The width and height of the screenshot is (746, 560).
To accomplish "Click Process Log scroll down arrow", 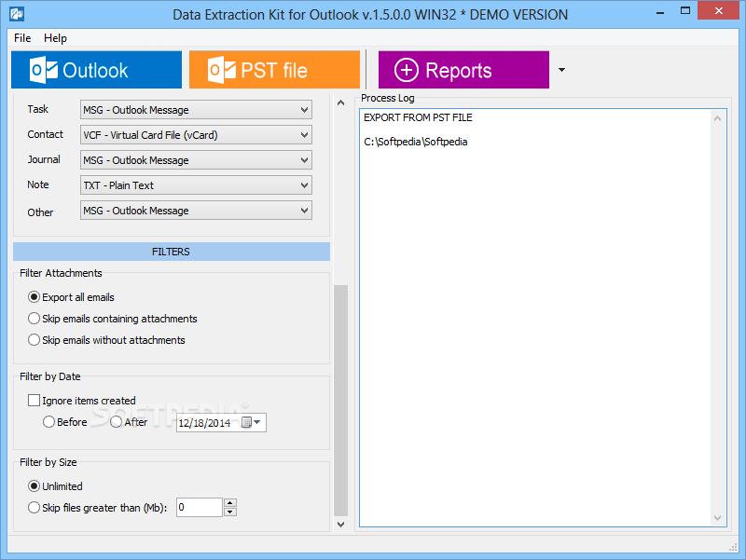I will click(717, 518).
